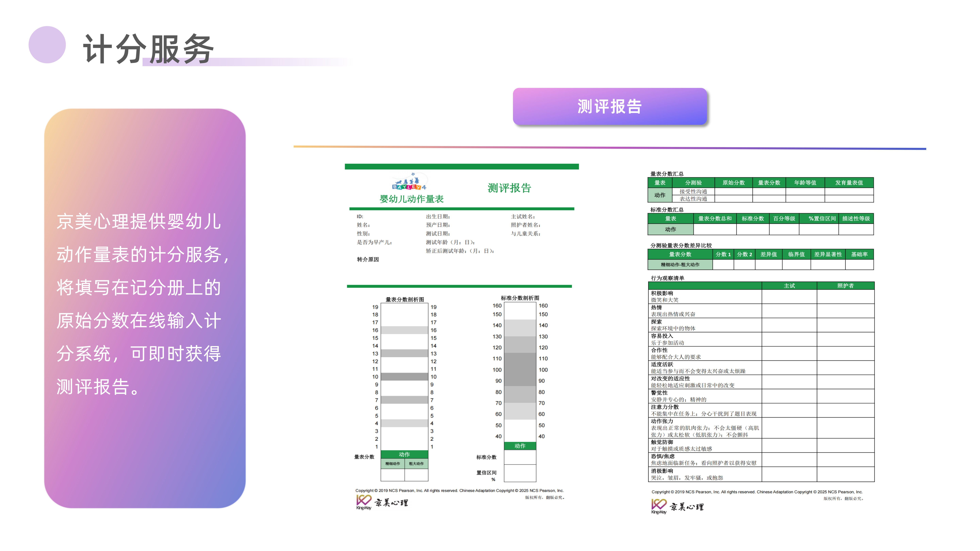Viewport: 980px width, 551px height.
Task: Click the 粗大动作 cell in the score table
Action: 416,464
